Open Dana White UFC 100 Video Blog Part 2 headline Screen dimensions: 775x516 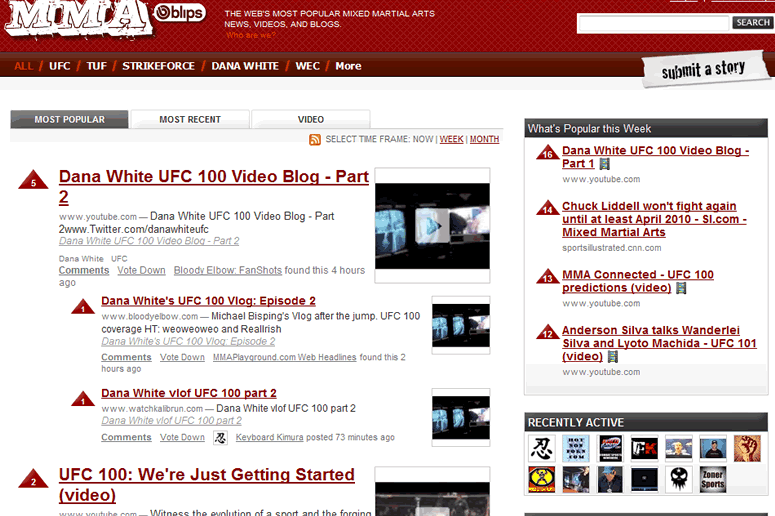214,186
